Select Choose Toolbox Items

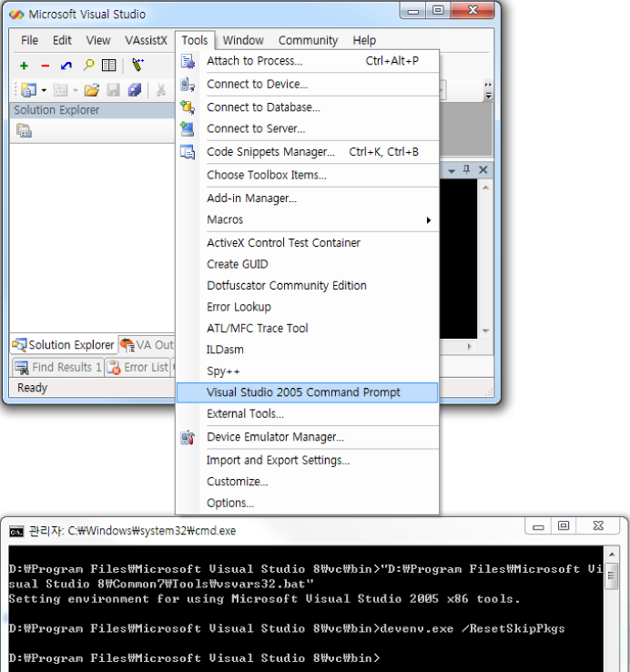308,175
